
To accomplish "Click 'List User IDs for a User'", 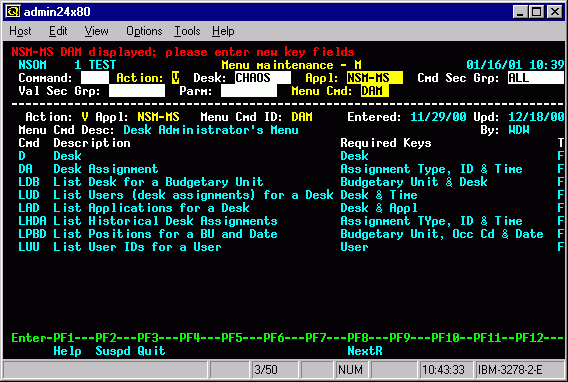I will click(x=137, y=247).
